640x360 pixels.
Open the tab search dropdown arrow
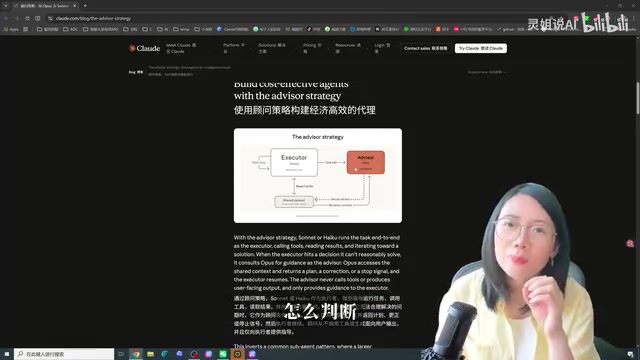pos(6,6)
